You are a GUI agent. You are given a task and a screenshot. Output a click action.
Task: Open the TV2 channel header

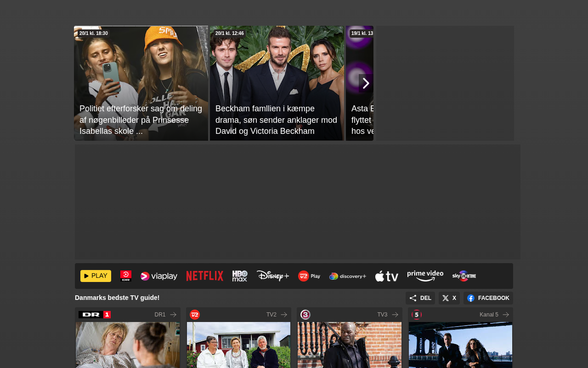(x=238, y=315)
